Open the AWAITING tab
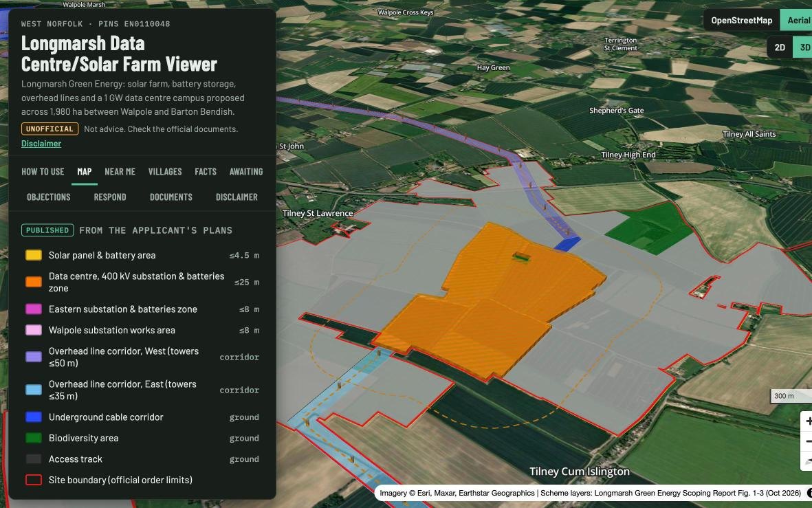 pyautogui.click(x=246, y=172)
